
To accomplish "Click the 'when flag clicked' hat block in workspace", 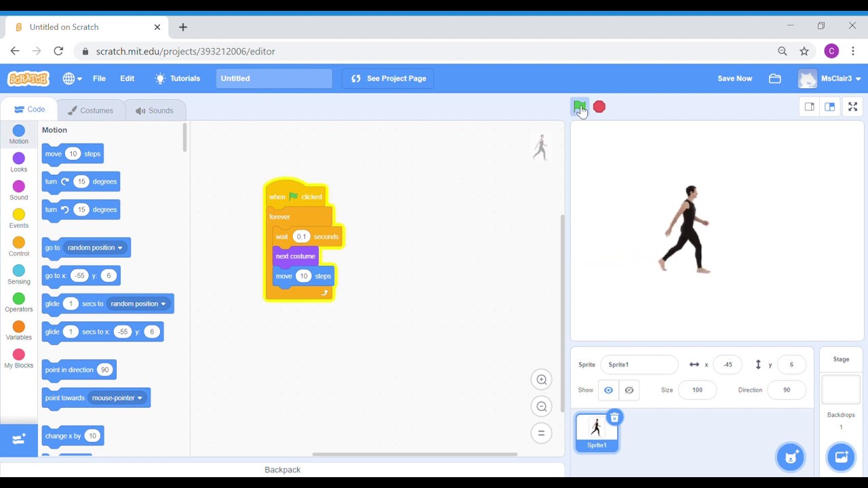I will pyautogui.click(x=296, y=196).
